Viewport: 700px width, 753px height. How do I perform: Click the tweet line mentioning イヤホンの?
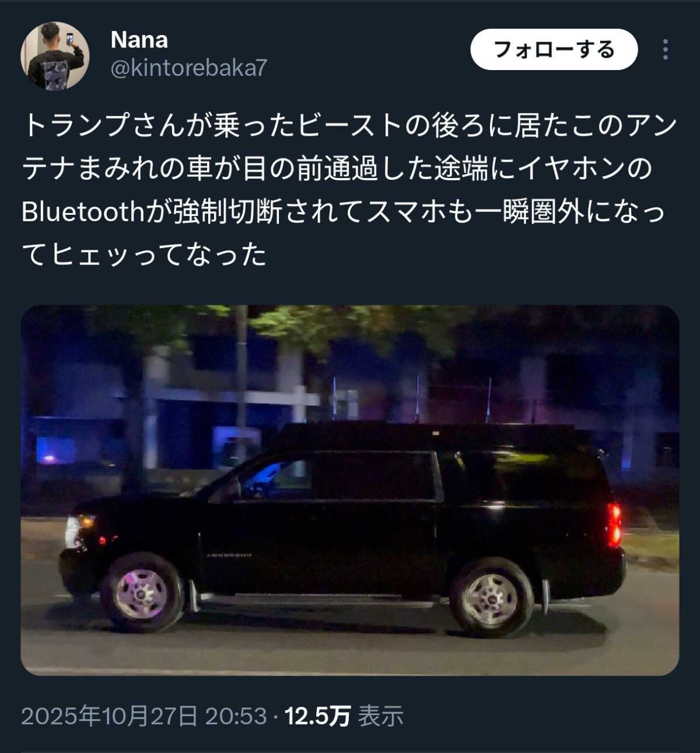[337, 169]
